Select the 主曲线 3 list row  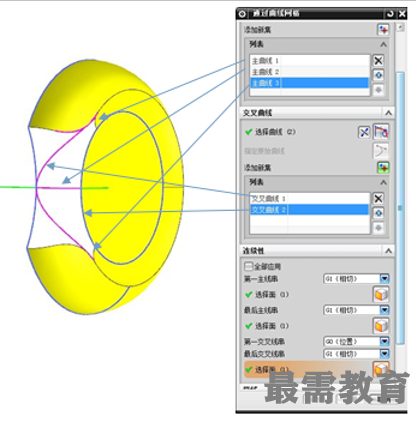(309, 83)
